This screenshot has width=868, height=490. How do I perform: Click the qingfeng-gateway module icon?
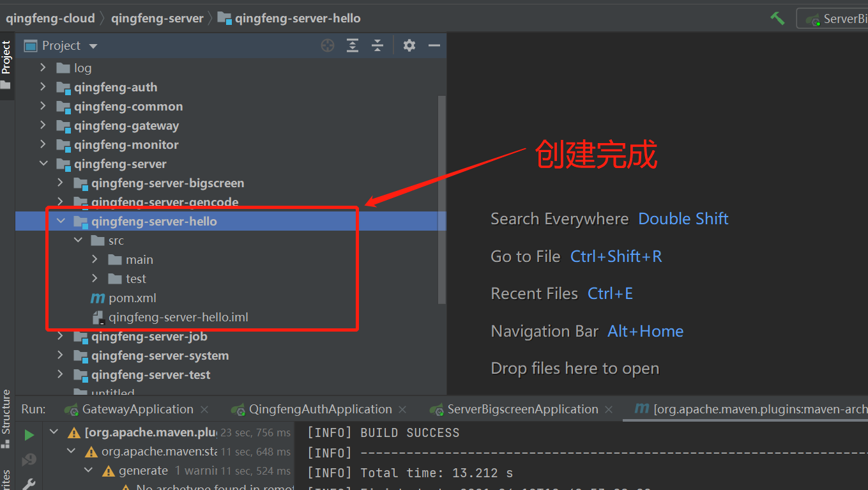(63, 125)
